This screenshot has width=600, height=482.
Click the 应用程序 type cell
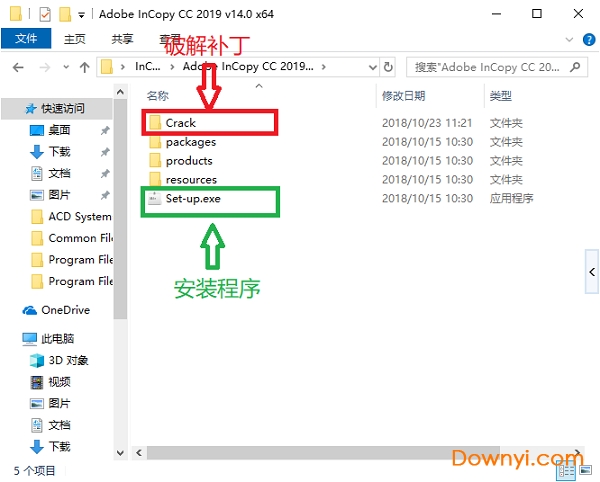click(x=512, y=198)
